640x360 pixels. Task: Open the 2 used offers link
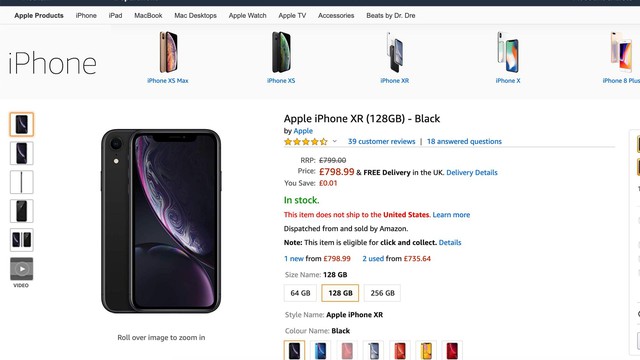click(x=373, y=258)
